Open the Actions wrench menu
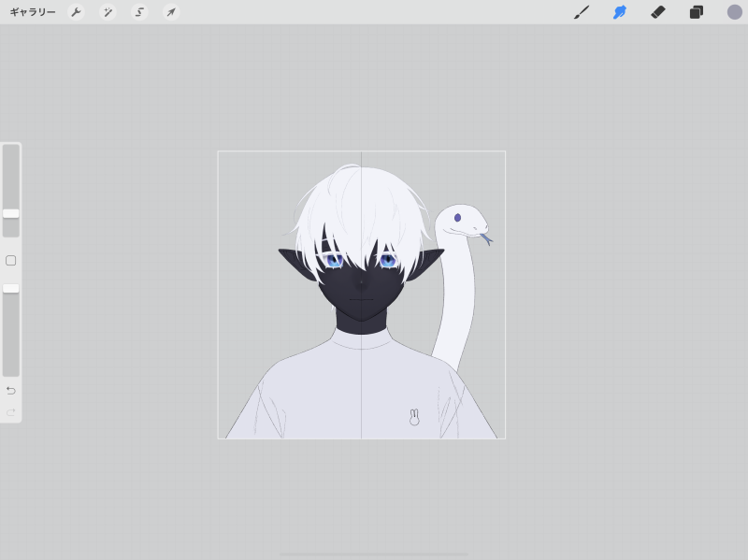 click(76, 12)
